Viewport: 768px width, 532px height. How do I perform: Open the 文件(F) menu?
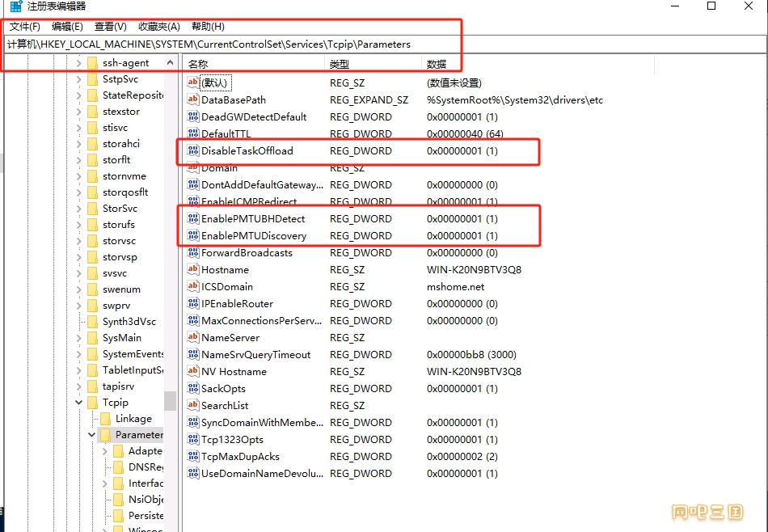pyautogui.click(x=24, y=27)
